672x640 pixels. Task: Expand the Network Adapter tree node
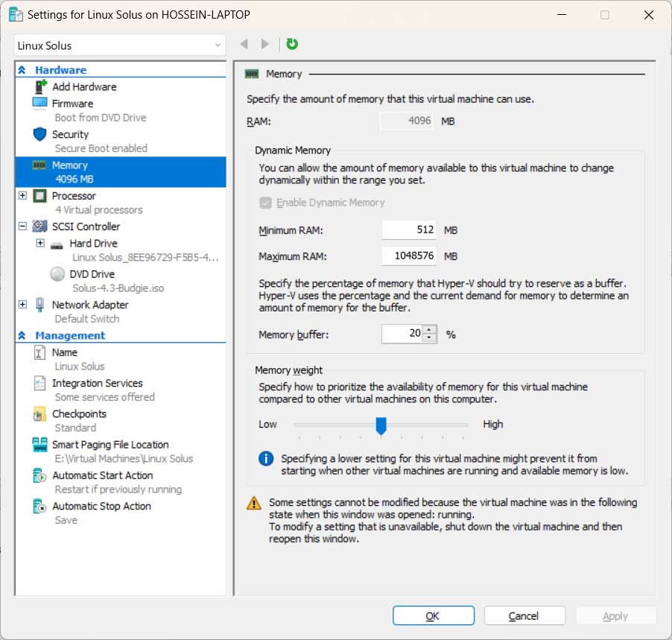(x=22, y=304)
